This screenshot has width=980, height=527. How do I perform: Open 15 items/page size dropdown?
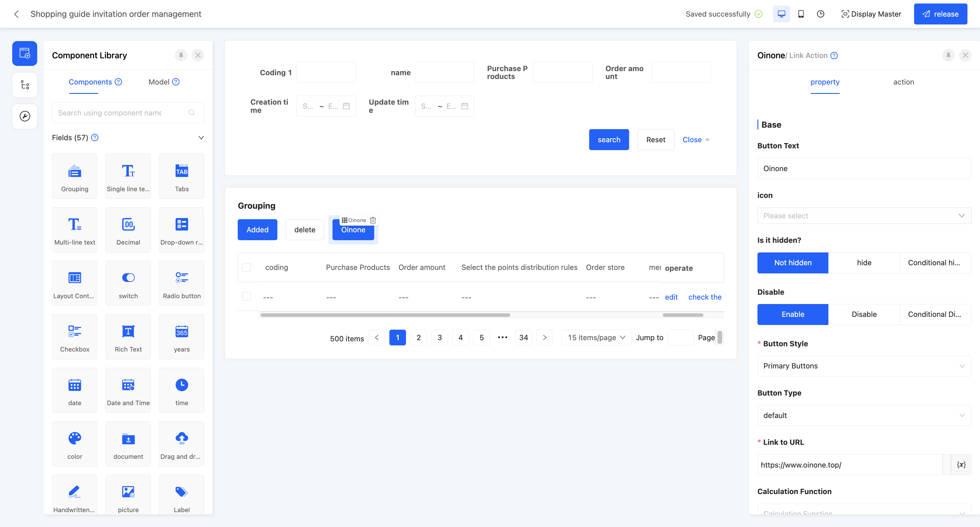click(x=596, y=338)
